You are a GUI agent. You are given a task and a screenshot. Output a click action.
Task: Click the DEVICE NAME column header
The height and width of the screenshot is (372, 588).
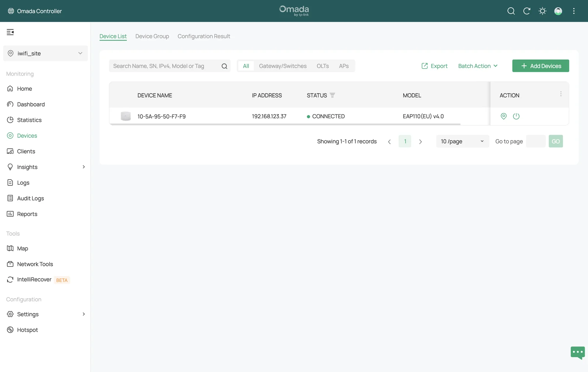pyautogui.click(x=155, y=95)
